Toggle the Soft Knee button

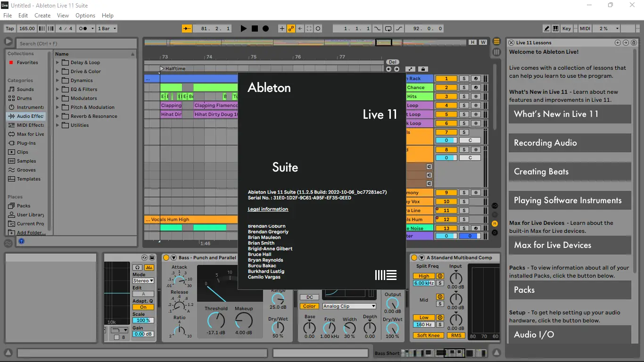429,336
